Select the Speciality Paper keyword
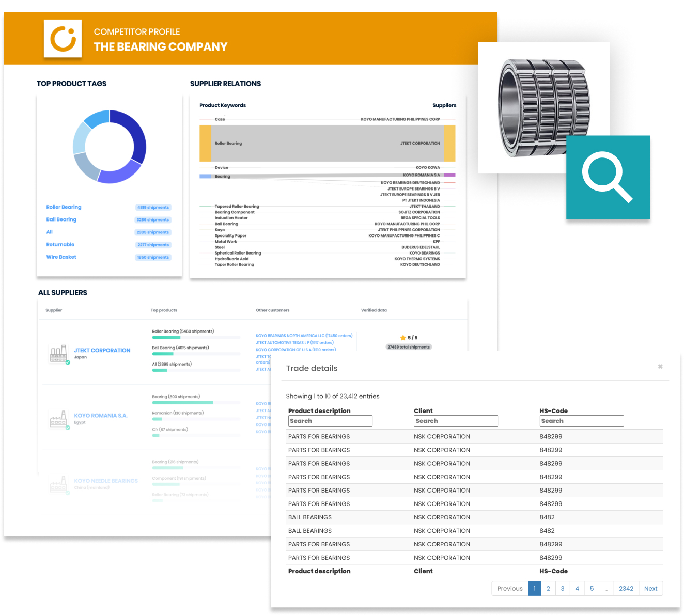The height and width of the screenshot is (616, 684). click(230, 235)
